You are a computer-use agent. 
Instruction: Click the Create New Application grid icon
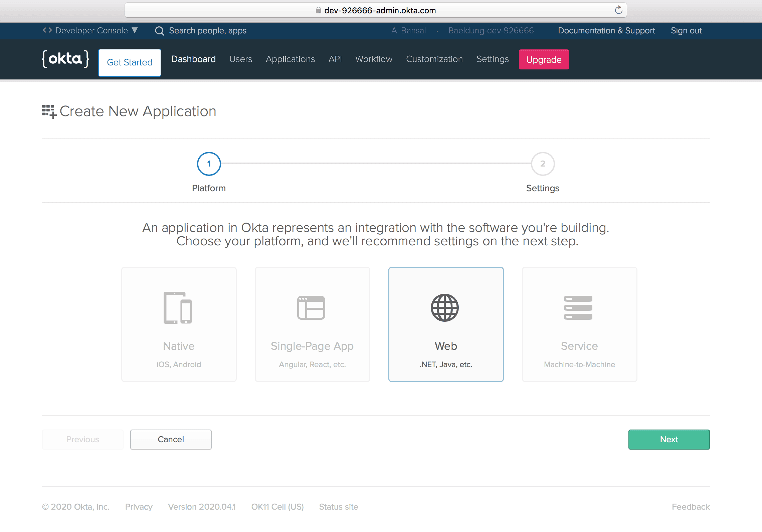pos(49,111)
